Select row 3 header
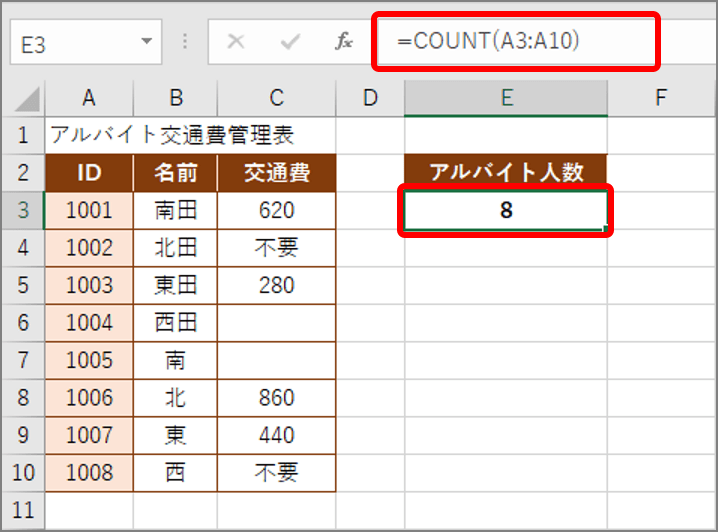Viewport: 718px width, 532px height. pyautogui.click(x=23, y=211)
